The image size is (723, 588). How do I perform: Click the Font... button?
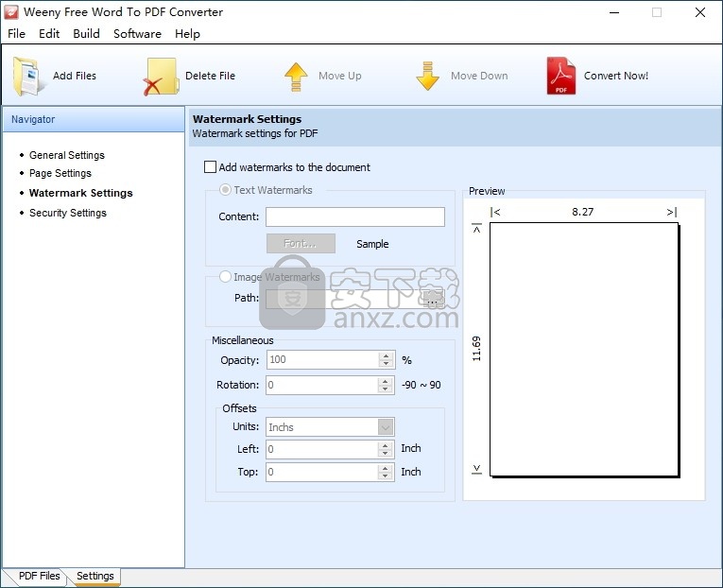click(x=301, y=244)
